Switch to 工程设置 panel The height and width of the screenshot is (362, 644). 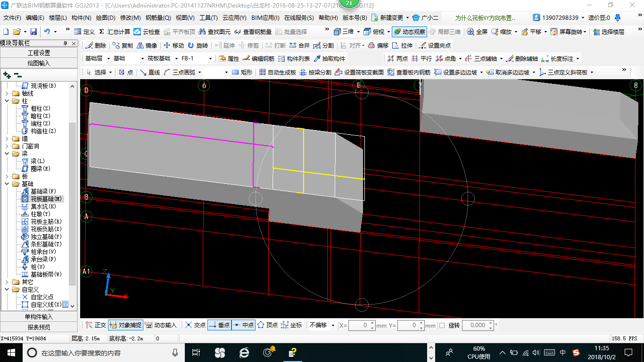click(39, 53)
